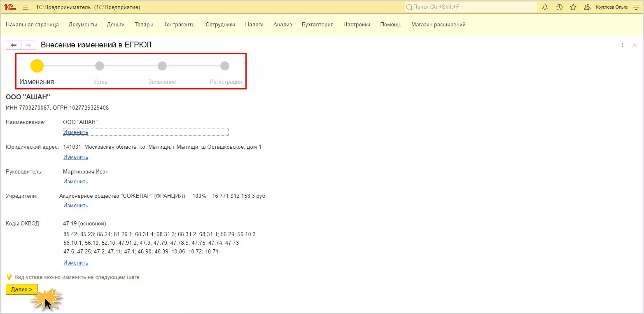Open the Налоги section
This screenshot has height=314, width=644.
tap(254, 25)
